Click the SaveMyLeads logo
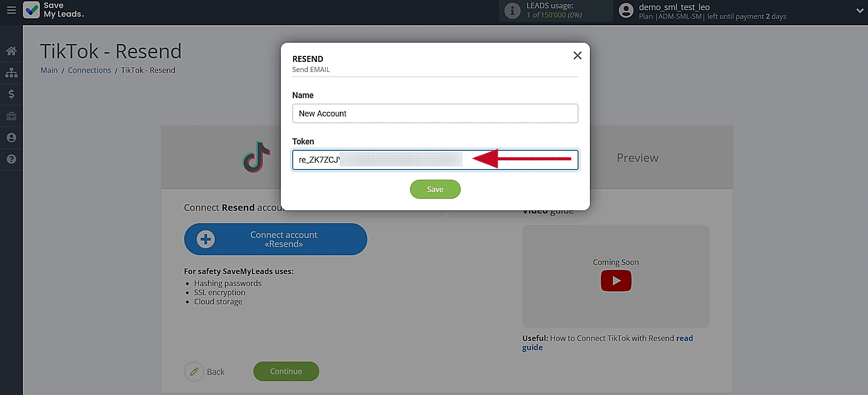 coord(54,10)
